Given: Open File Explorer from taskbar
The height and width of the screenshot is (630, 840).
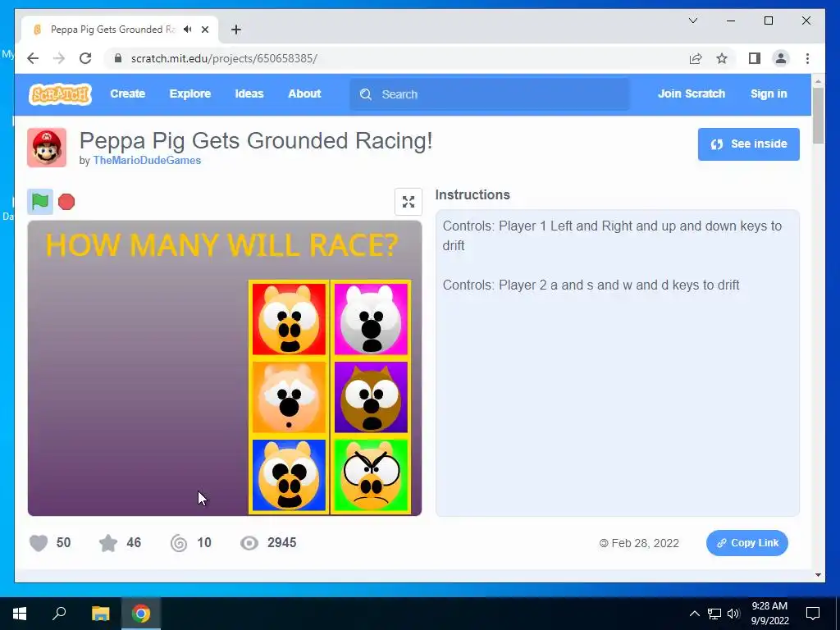Looking at the screenshot, I should [x=100, y=614].
